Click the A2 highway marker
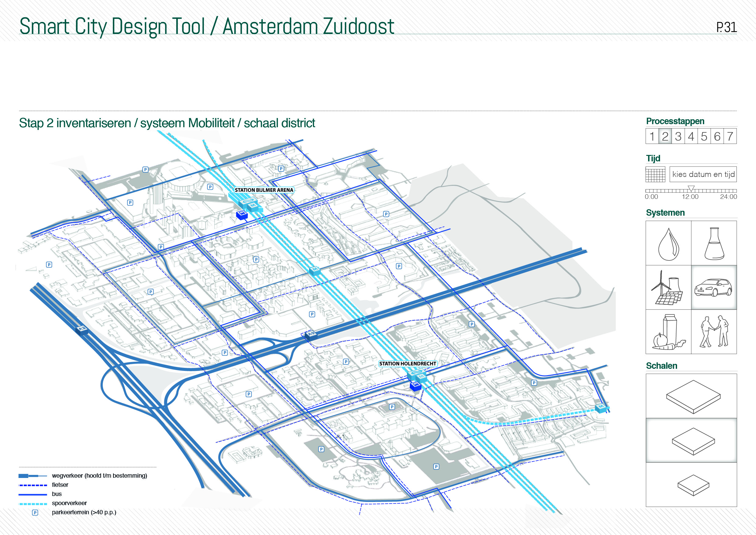This screenshot has height=535, width=756. click(x=82, y=329)
